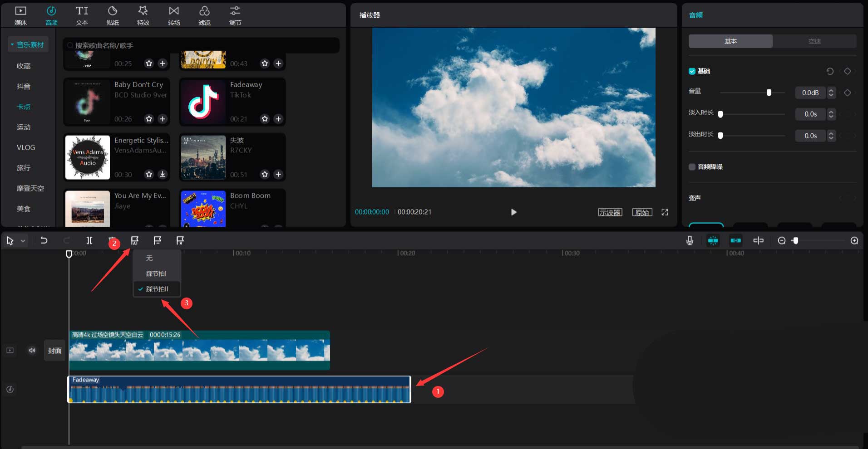Add Fadeaway track with plus icon

pos(278,119)
